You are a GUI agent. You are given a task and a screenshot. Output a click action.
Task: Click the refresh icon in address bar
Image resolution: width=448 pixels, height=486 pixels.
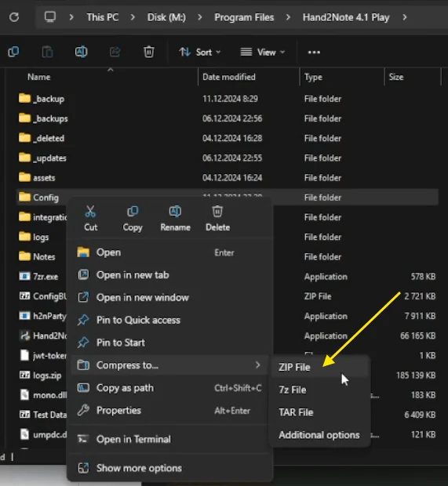pyautogui.click(x=14, y=17)
